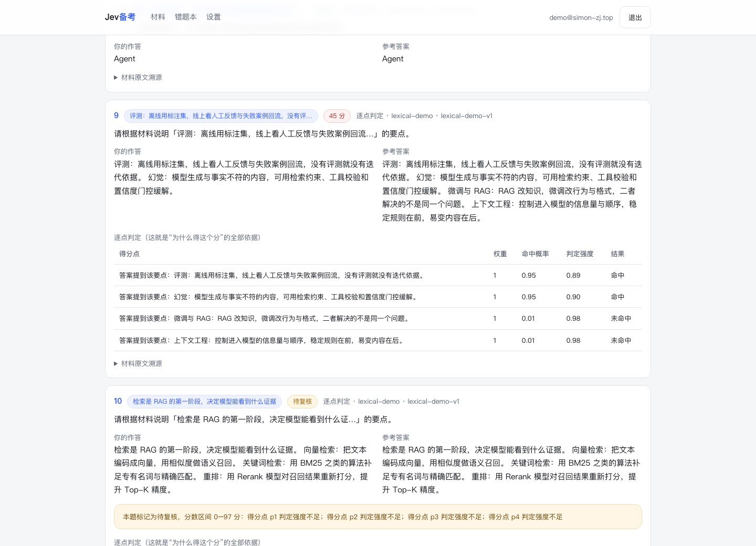Screen dimensions: 756x546
Task: Click the 45 分 score badge
Action: (337, 116)
